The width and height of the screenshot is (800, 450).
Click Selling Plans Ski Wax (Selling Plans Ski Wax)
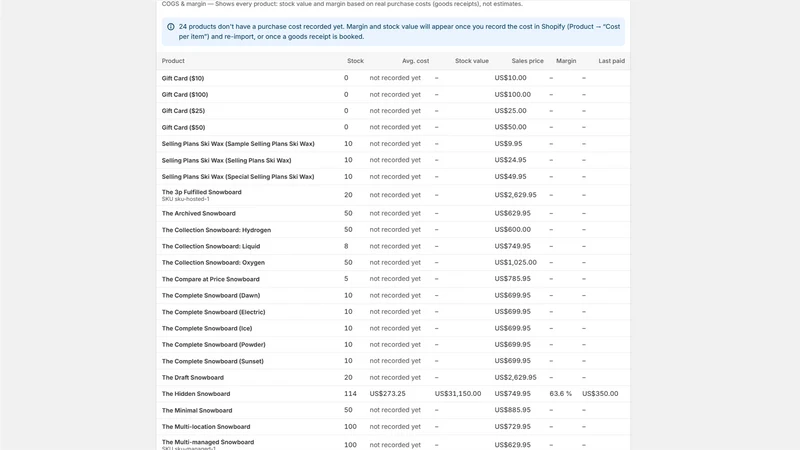coord(227,160)
